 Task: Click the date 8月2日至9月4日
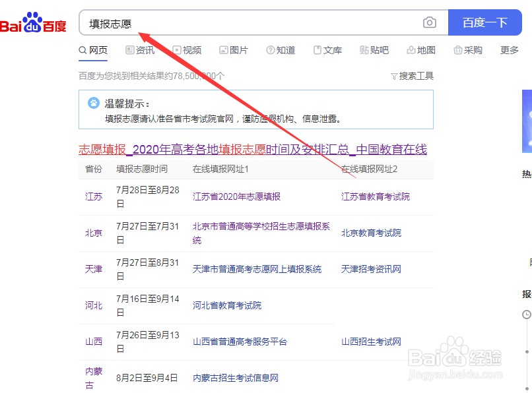point(147,378)
